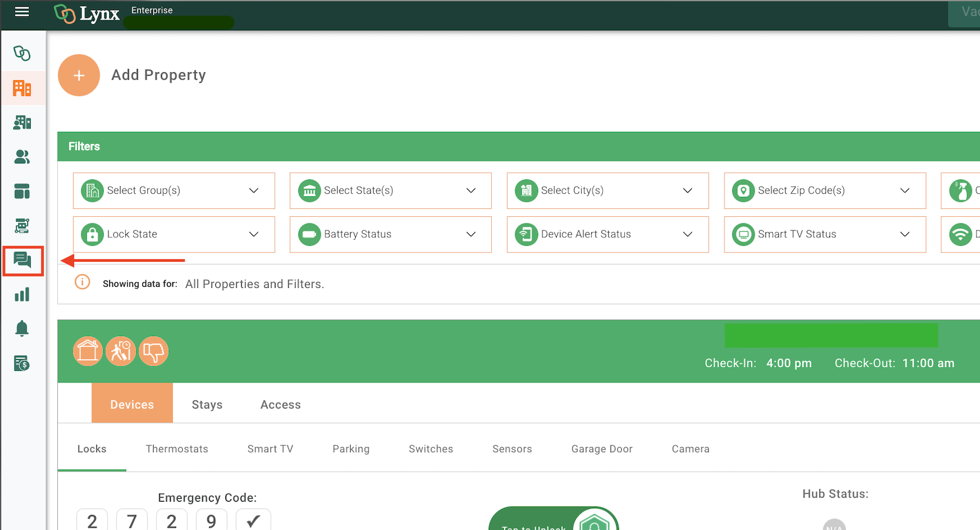
Task: Switch to the Access tab
Action: [x=281, y=405]
